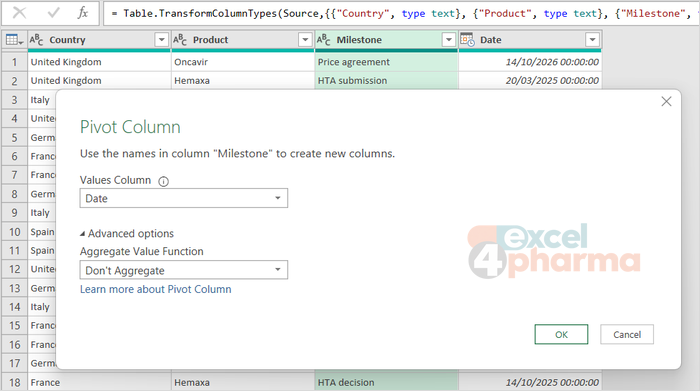
Task: Click the Milestone column text type icon
Action: [x=324, y=40]
